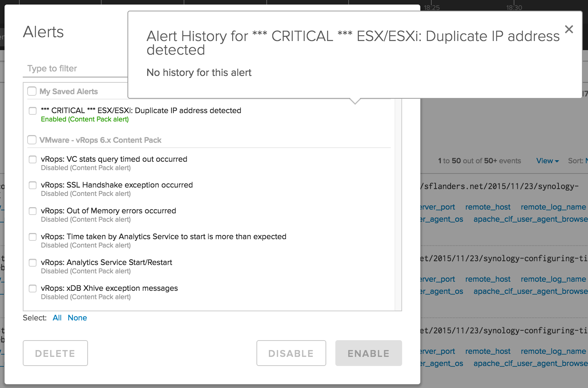
Task: Check the My Saved Alerts group checkbox
Action: click(x=32, y=91)
